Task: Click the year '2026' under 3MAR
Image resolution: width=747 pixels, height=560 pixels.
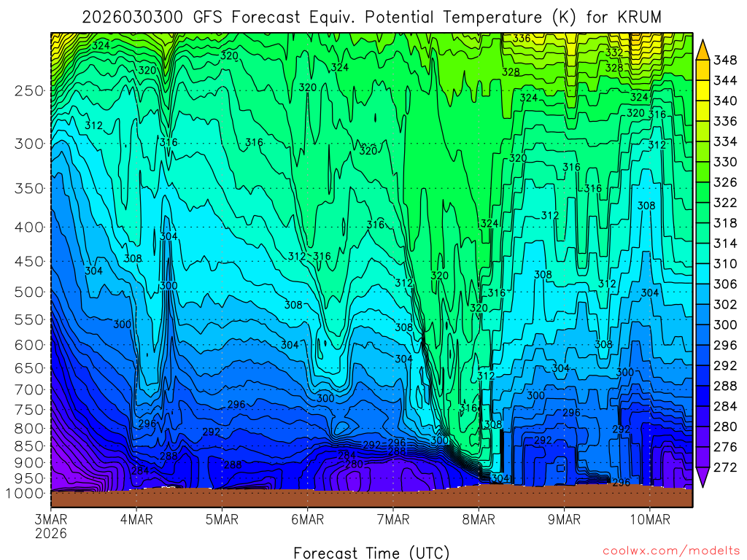Action: coord(51,533)
